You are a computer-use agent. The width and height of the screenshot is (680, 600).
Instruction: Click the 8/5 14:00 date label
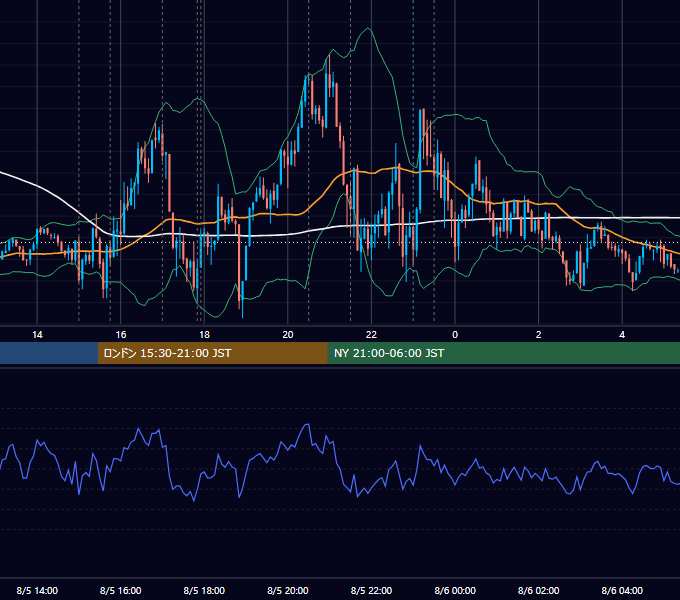tap(37, 590)
